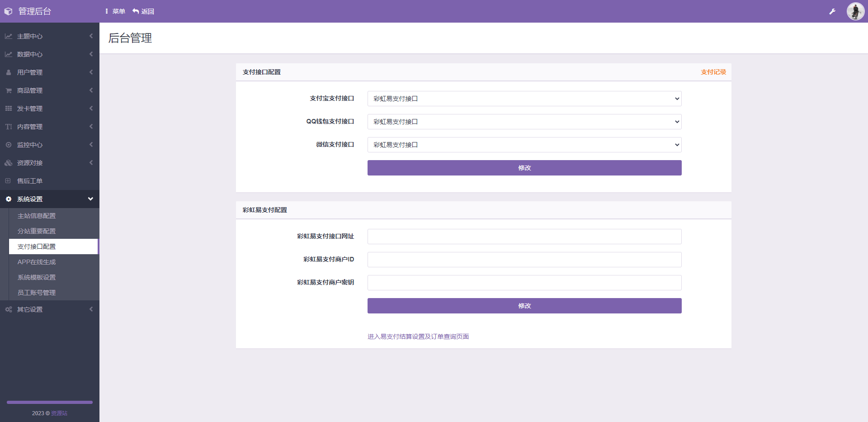Screen dimensions: 868x422
Task: Click the 用户管理 person icon
Action: pyautogui.click(x=9, y=72)
